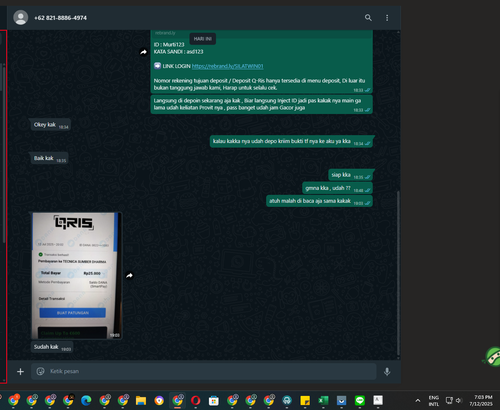Viewport: 500px width, 410px height.
Task: Select the 'Okey kak' message
Action: [x=50, y=125]
